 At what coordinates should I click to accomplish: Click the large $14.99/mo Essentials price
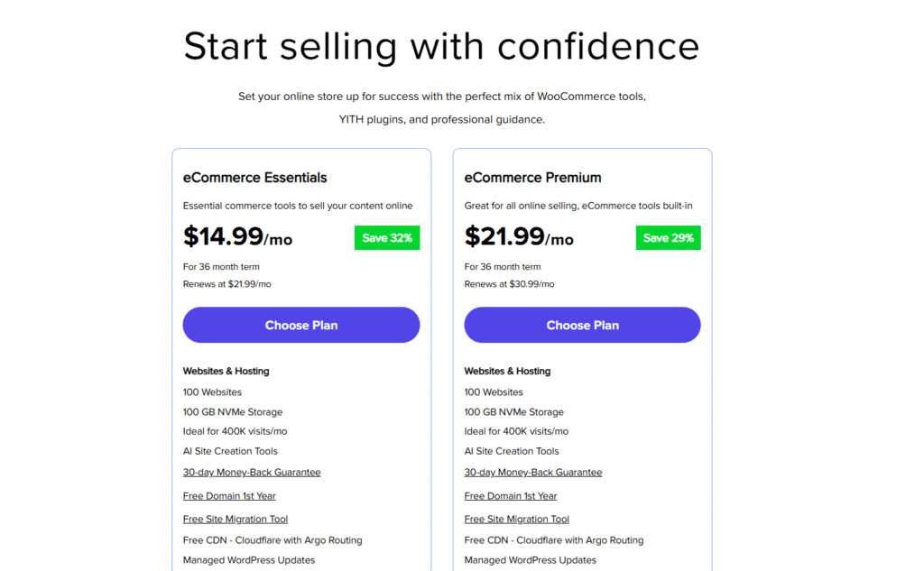click(x=237, y=237)
